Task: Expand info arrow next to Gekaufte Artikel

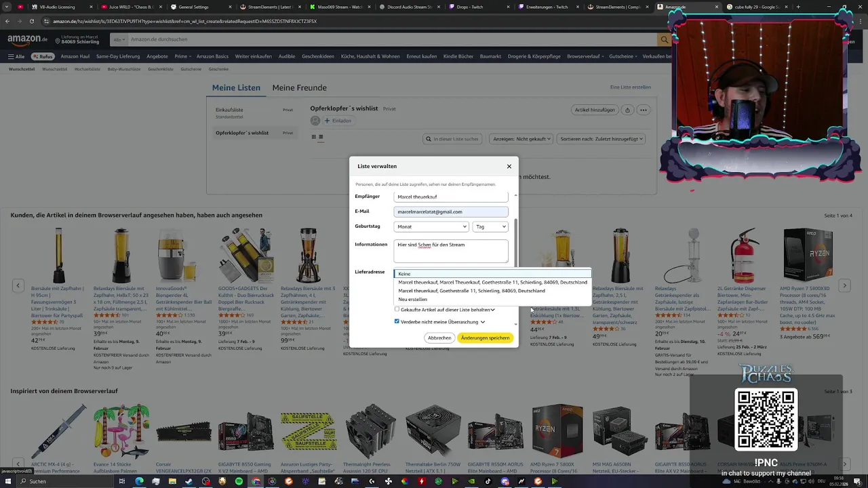Action: pos(493,310)
